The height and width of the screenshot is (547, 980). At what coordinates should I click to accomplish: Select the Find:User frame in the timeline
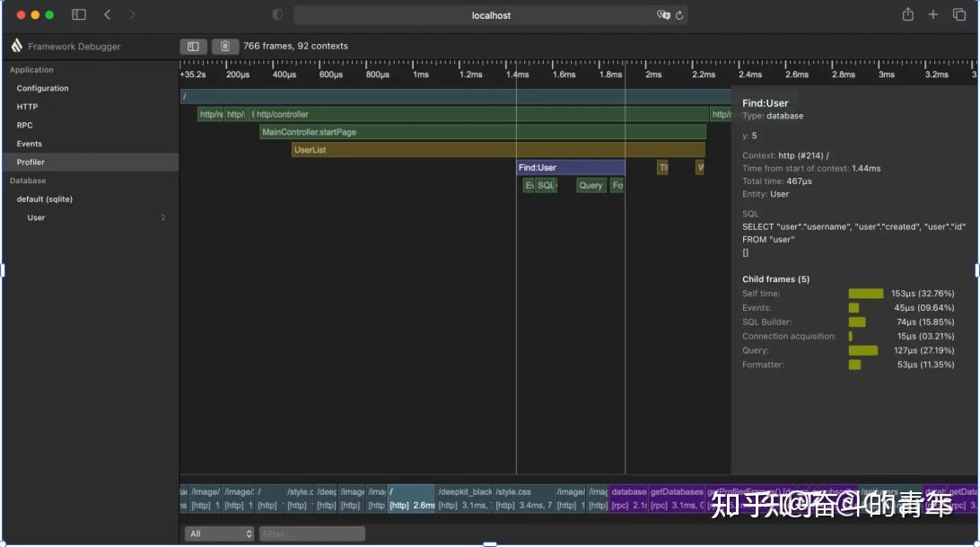point(568,167)
